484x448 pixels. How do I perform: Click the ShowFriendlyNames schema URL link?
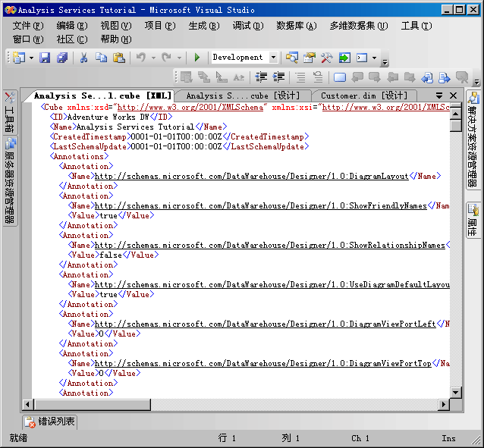[x=261, y=205]
